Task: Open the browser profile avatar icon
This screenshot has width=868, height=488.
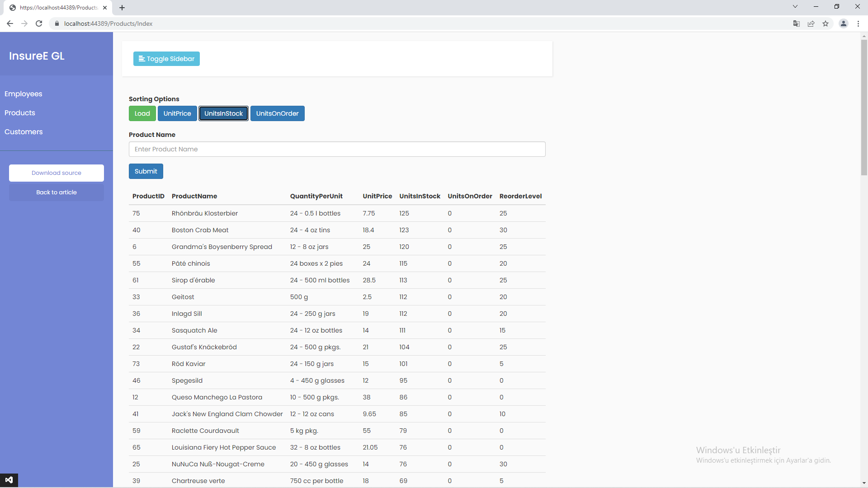Action: (844, 23)
